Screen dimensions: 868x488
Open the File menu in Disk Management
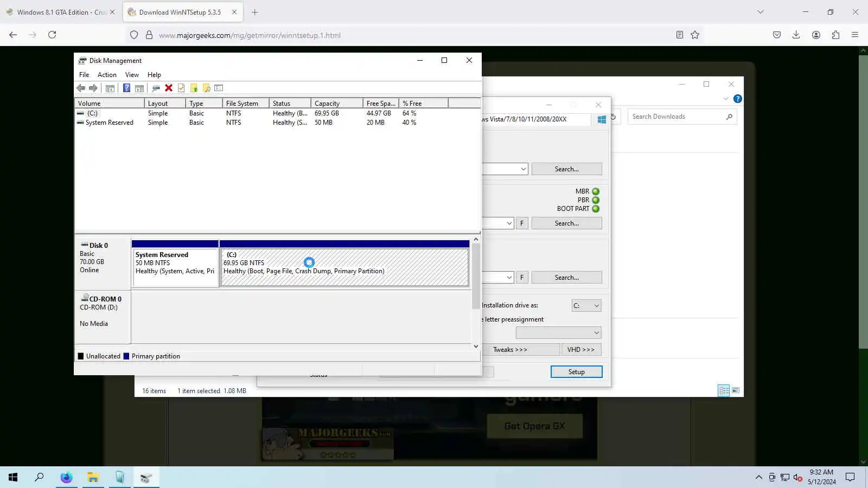pos(84,75)
